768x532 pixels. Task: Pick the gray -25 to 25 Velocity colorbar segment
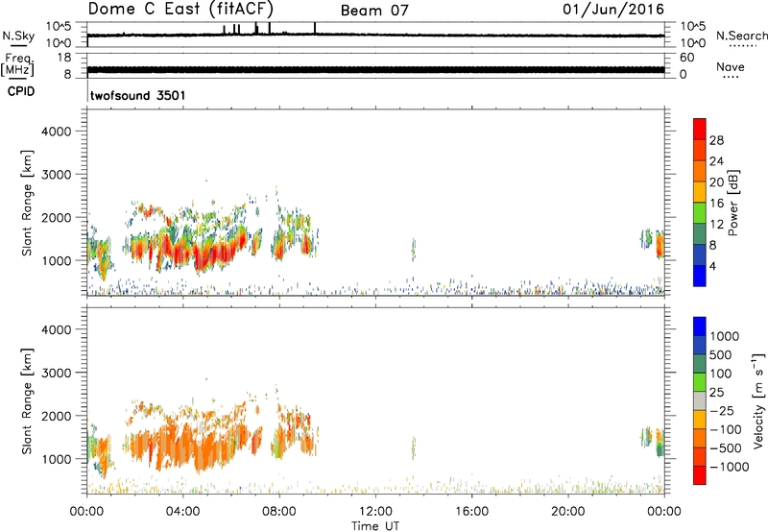pos(700,401)
